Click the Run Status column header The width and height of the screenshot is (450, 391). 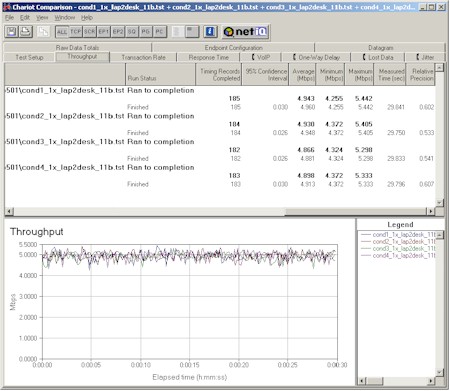(160, 74)
